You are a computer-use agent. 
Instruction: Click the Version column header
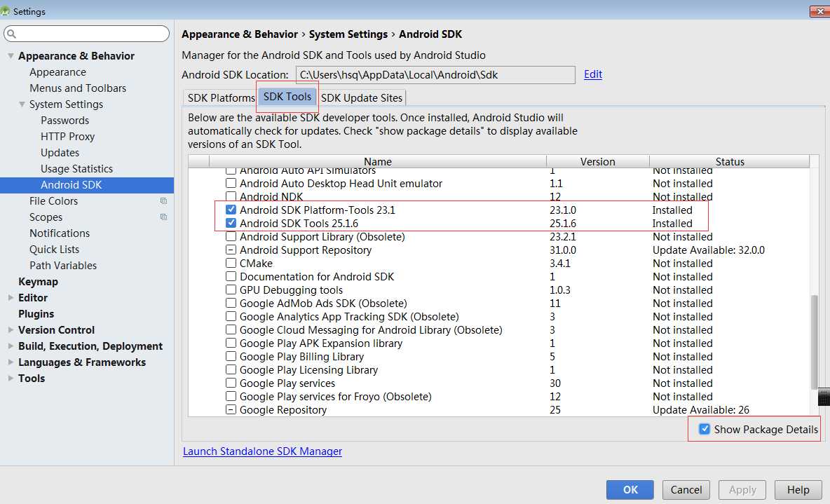pos(598,161)
